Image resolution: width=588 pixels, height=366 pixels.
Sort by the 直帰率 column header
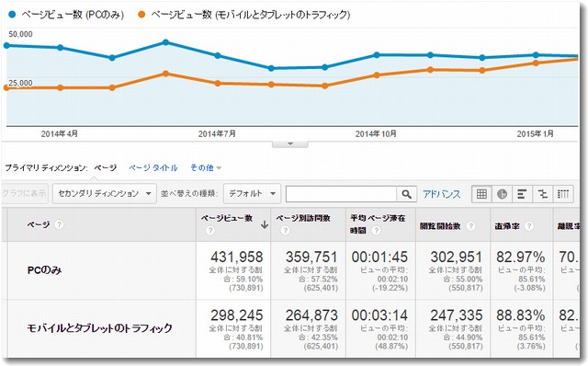[507, 226]
